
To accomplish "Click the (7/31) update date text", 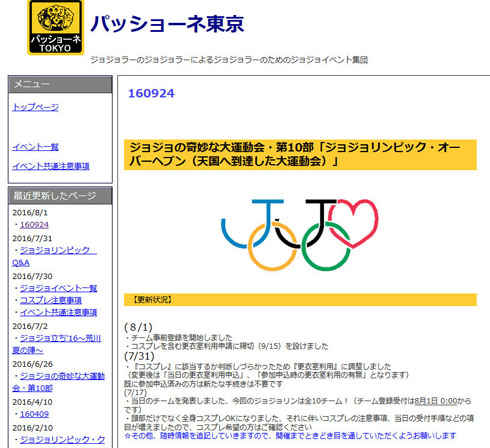I will [139, 356].
